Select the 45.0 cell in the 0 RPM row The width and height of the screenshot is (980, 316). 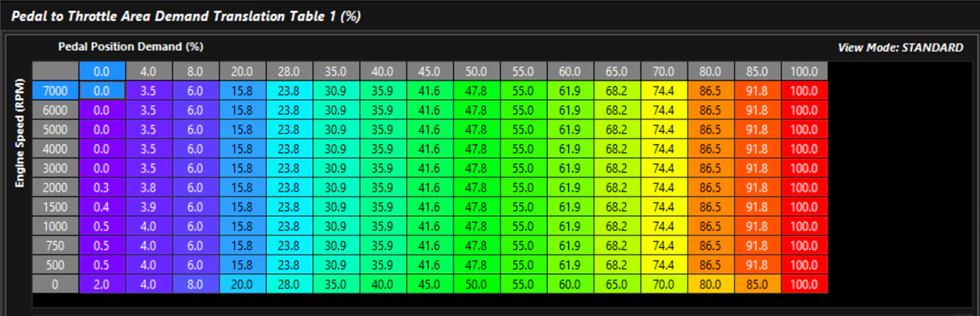[x=430, y=283]
